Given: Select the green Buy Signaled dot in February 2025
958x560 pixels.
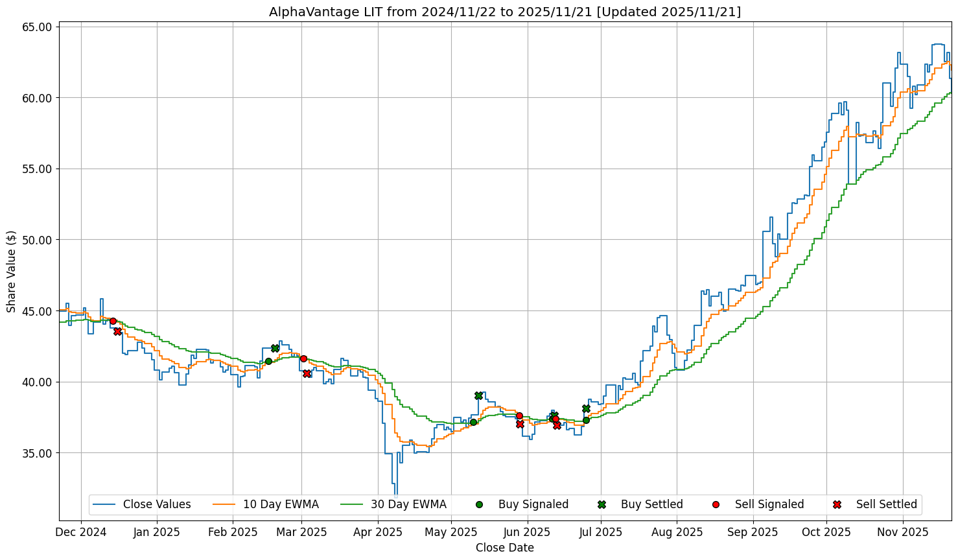Looking at the screenshot, I should click(x=268, y=361).
